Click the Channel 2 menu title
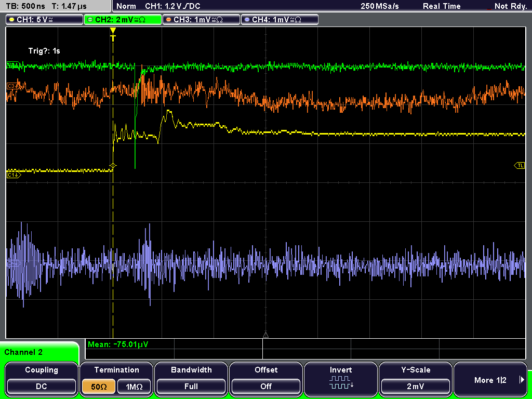The height and width of the screenshot is (399, 532). point(23,352)
